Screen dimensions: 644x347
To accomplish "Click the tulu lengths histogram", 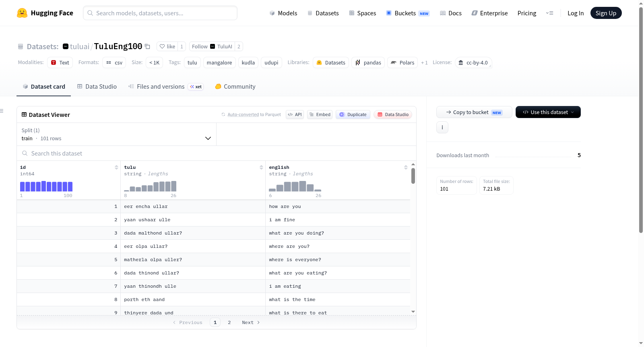I will coord(150,186).
